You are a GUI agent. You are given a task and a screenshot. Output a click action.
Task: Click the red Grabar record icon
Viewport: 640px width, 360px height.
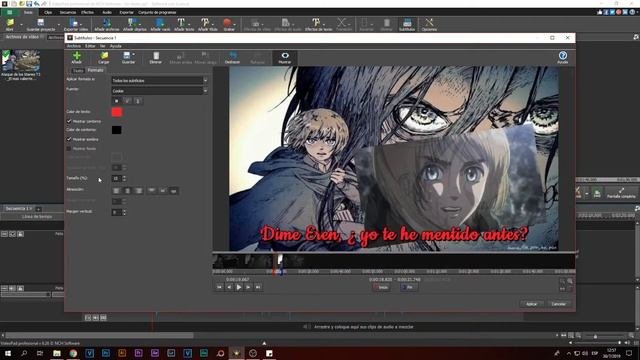coord(227,24)
